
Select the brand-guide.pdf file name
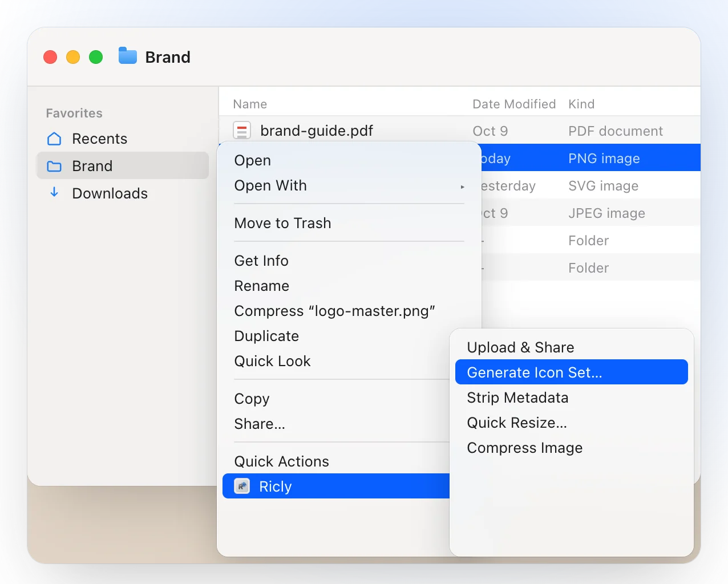tap(317, 131)
